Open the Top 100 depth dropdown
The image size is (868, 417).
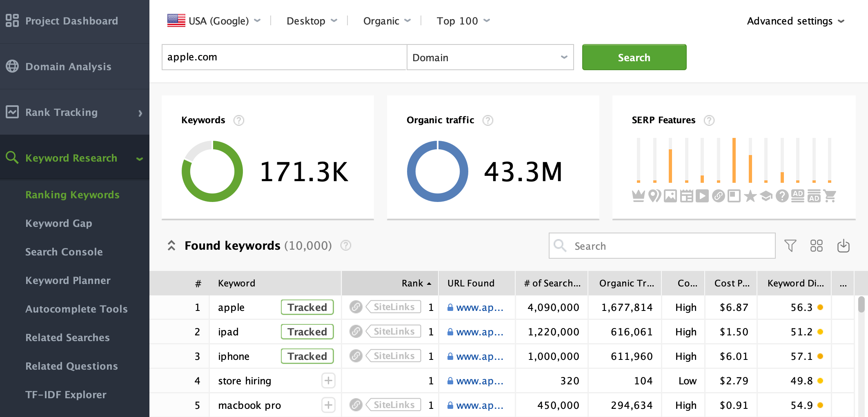click(x=463, y=20)
